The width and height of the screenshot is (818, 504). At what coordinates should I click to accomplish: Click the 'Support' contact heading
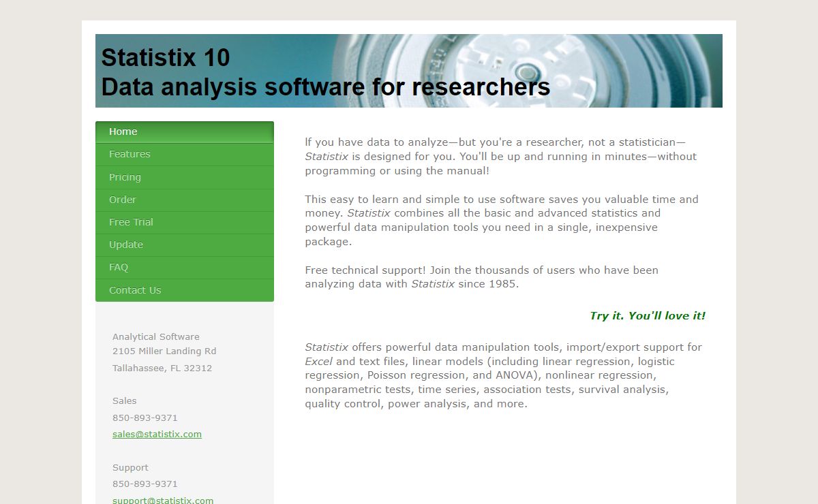click(x=130, y=468)
